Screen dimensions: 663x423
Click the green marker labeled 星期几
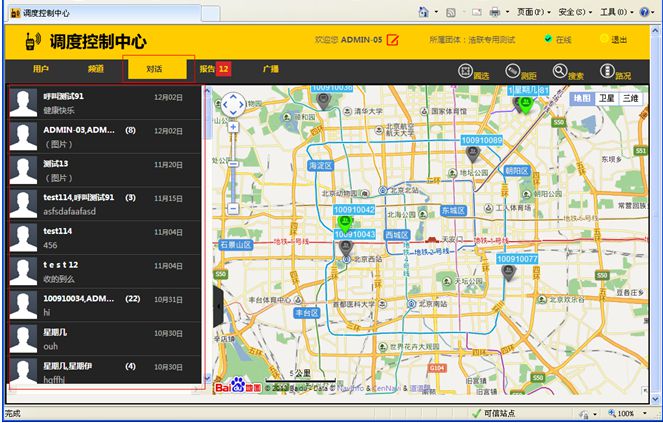click(x=526, y=105)
